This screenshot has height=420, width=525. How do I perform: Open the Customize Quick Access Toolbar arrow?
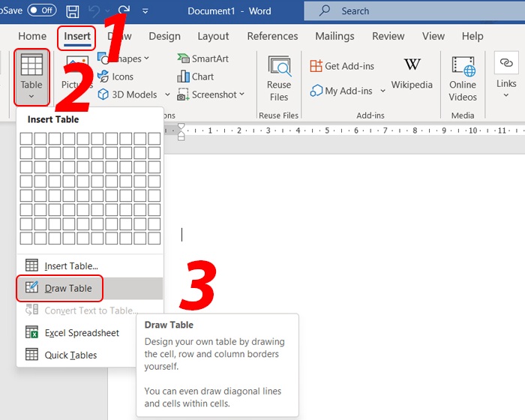(x=145, y=11)
